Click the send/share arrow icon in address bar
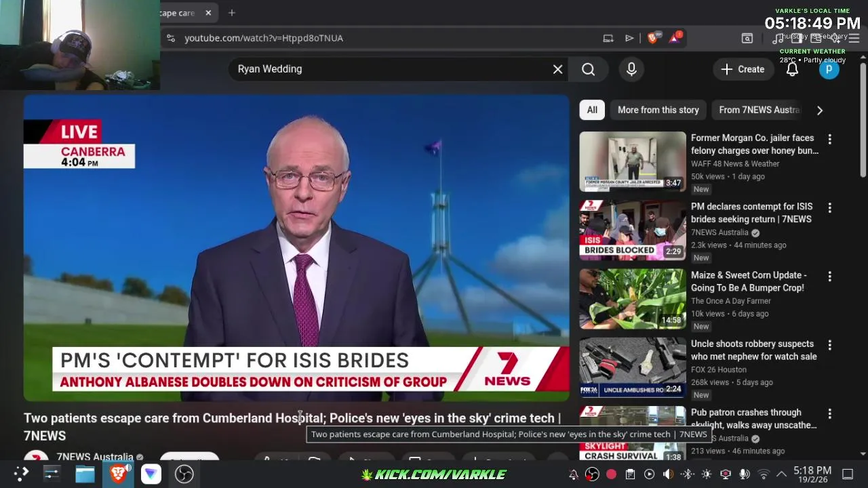This screenshot has height=488, width=868. click(629, 38)
